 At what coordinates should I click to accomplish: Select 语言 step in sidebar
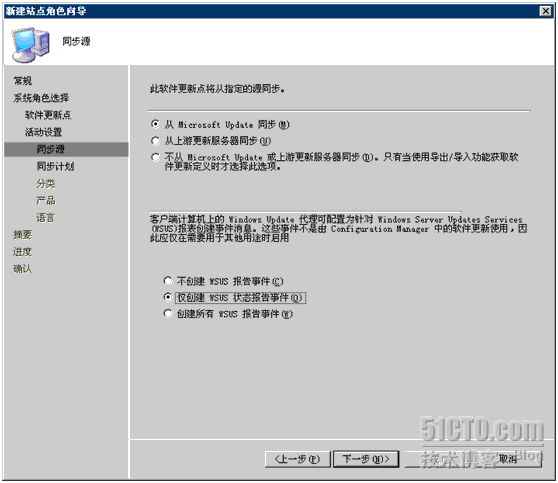click(46, 217)
